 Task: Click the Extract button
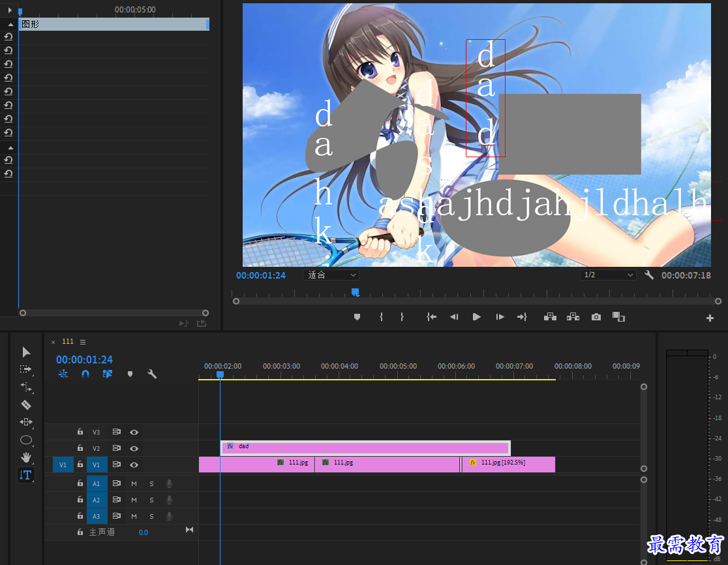[573, 317]
